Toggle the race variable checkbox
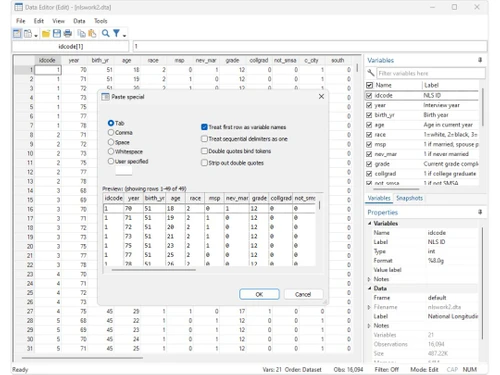500x375 pixels. pos(369,135)
